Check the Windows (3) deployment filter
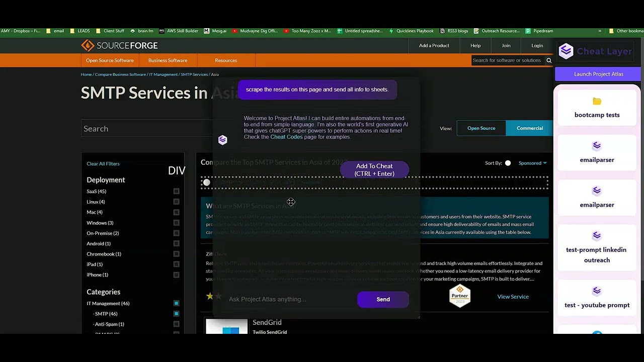 (176, 223)
